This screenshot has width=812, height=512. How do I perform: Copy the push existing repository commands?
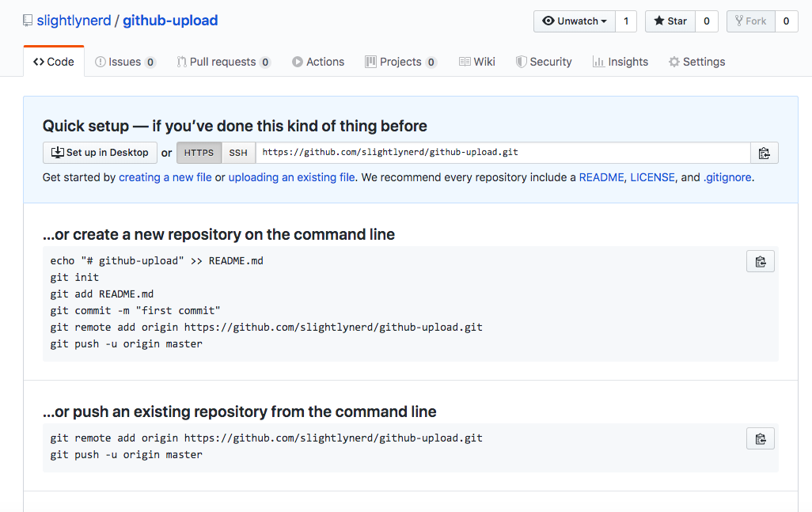[760, 438]
